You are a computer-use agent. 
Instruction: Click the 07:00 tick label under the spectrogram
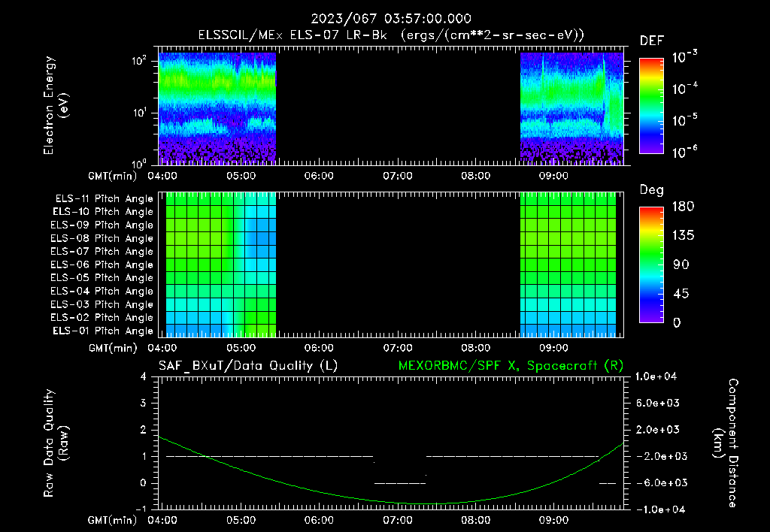pyautogui.click(x=397, y=176)
